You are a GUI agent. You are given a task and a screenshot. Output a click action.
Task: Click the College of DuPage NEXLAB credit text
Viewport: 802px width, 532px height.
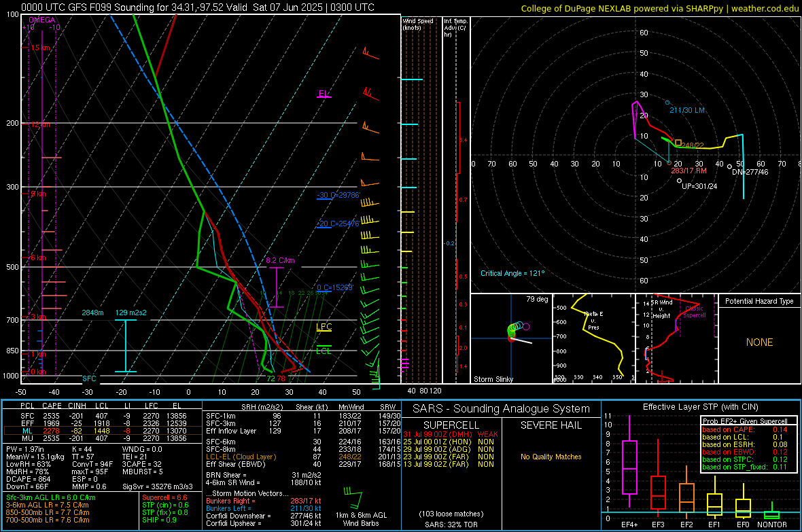coord(660,8)
